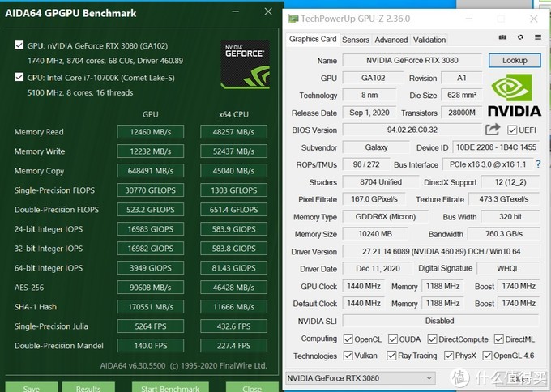The width and height of the screenshot is (551, 392).
Task: Click the Results button in AIDA64
Action: [88, 387]
